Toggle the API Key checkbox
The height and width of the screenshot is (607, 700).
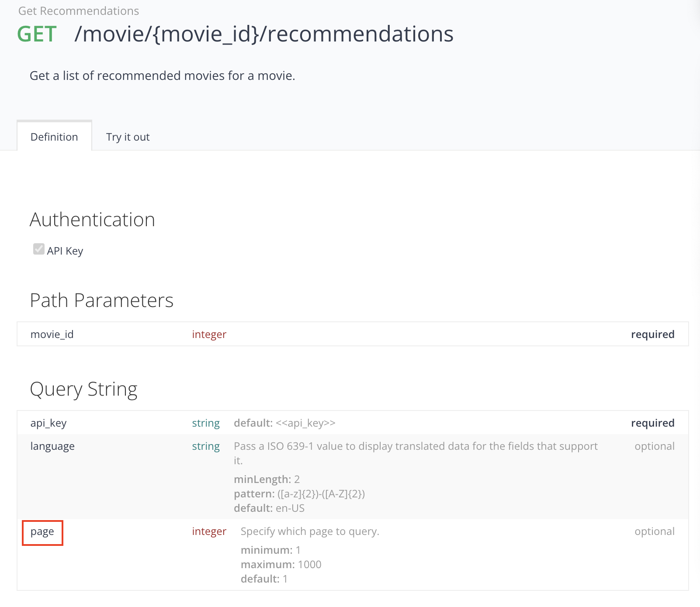point(38,249)
